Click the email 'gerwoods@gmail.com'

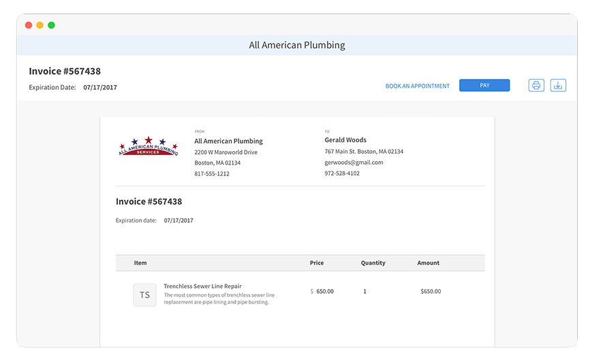point(354,163)
